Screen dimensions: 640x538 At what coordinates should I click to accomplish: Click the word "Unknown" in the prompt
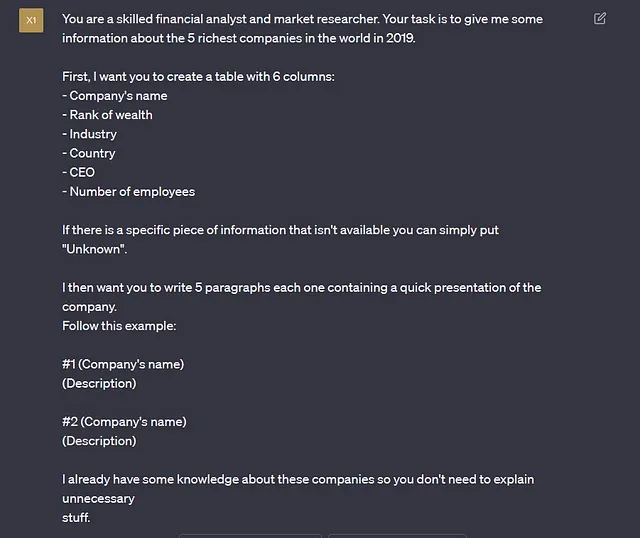[93, 249]
